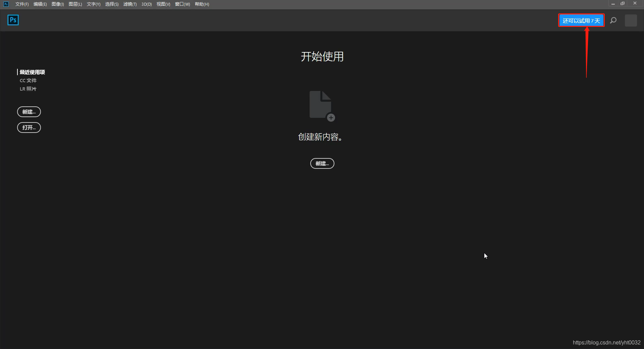This screenshot has width=644, height=349.
Task: Open the 文字(Y) menu
Action: (x=94, y=4)
